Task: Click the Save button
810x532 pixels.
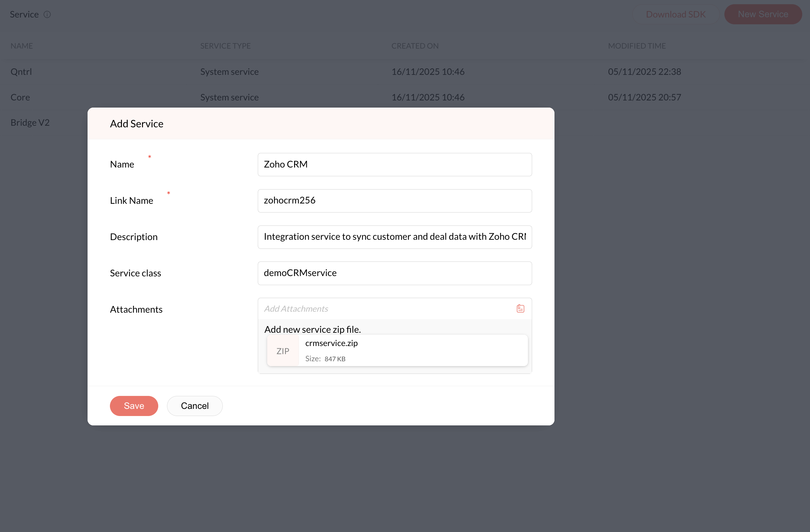Action: click(x=134, y=405)
